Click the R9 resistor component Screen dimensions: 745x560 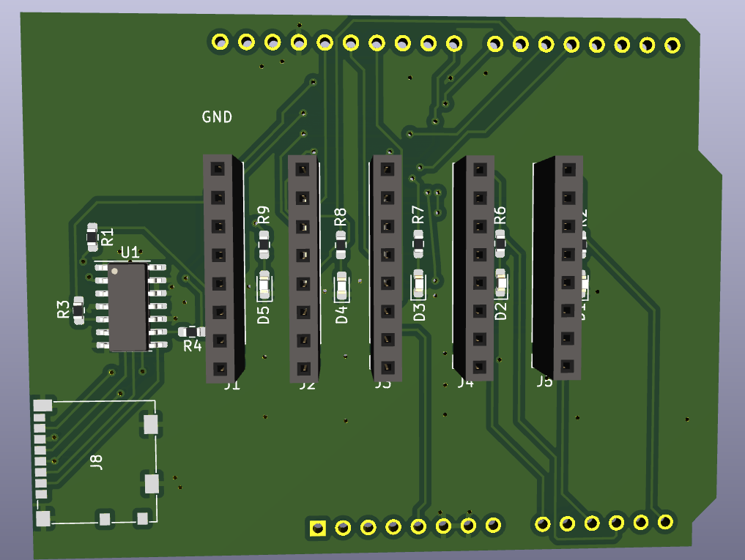[264, 243]
